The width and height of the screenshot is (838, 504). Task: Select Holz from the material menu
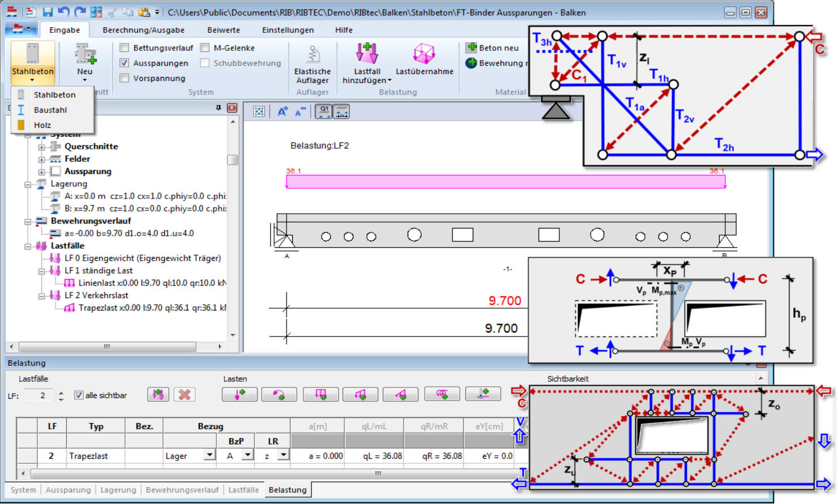coord(52,125)
